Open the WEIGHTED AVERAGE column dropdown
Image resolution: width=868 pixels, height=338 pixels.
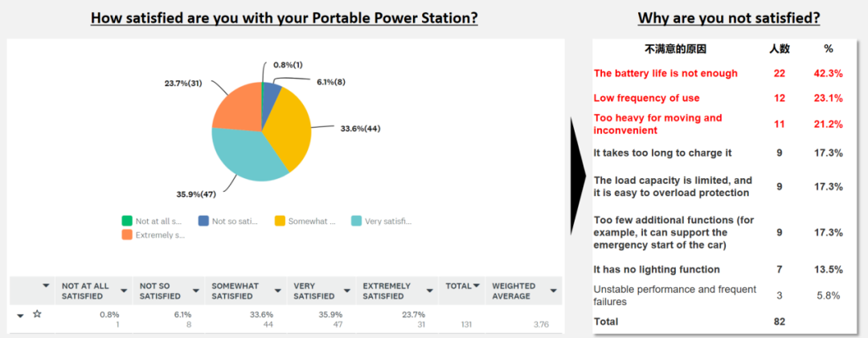(553, 291)
